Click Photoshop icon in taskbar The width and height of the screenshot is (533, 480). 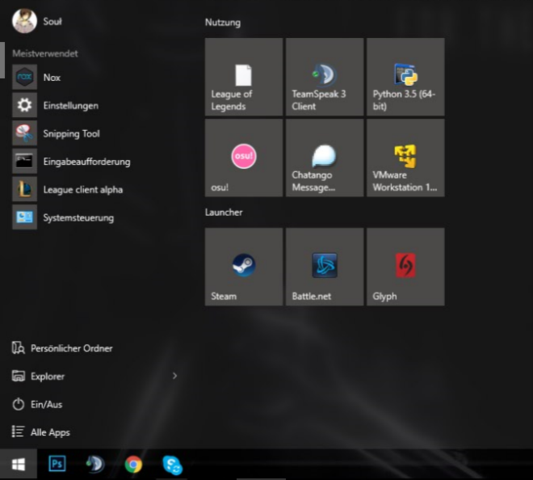(x=57, y=464)
